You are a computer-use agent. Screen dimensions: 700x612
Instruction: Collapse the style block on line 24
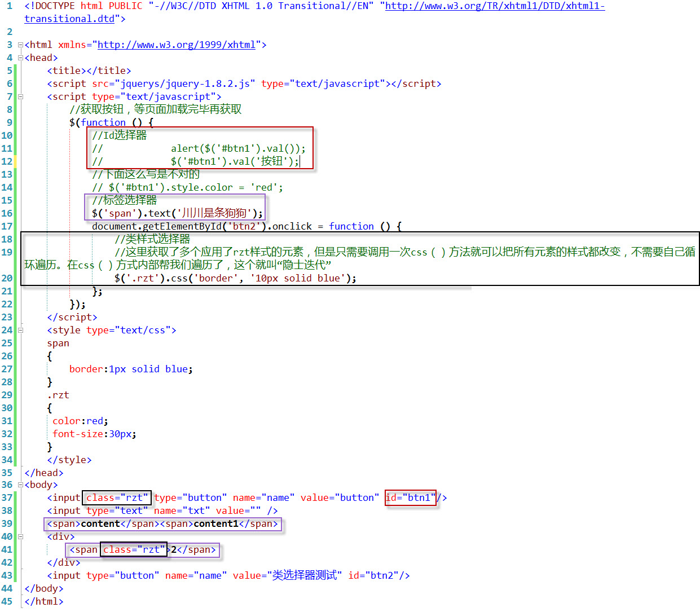[20, 330]
